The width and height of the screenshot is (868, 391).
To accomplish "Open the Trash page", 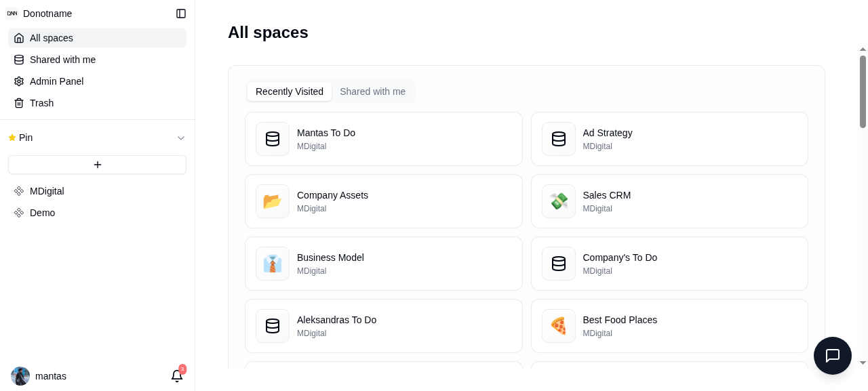I will pos(97,103).
